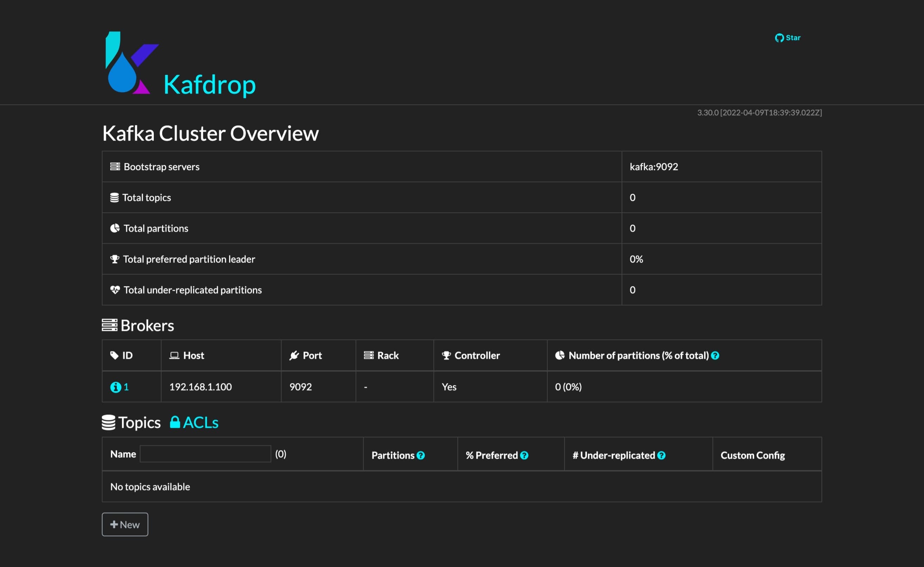Click help icon next to Partitions column
924x567 pixels.
[421, 455]
